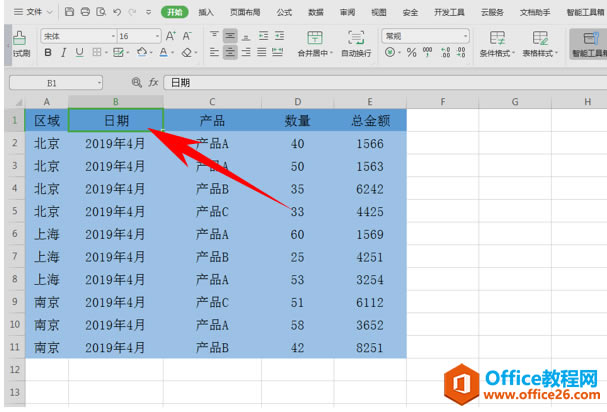Open the number format dropdown 常规
Screen dimensions: 607x412
pyautogui.click(x=465, y=36)
